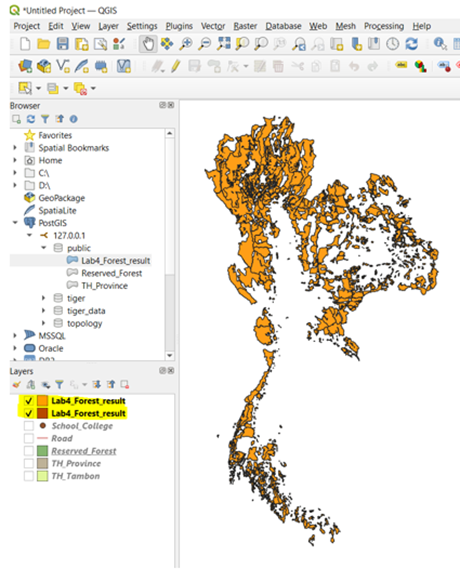The width and height of the screenshot is (460, 582).
Task: Click Add Group icon in Layers panel
Action: click(31, 385)
